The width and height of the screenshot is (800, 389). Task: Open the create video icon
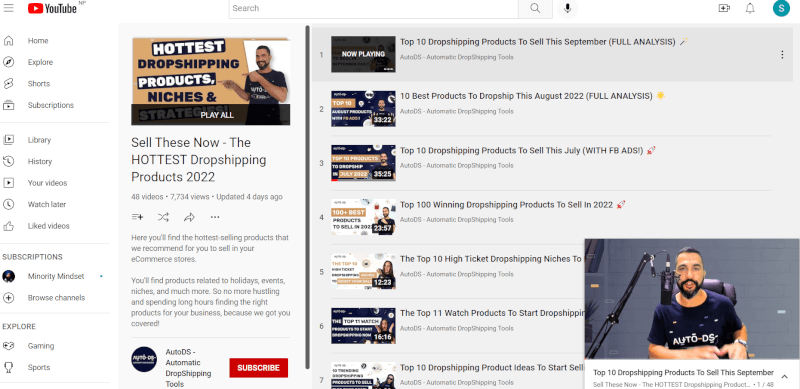pyautogui.click(x=724, y=8)
